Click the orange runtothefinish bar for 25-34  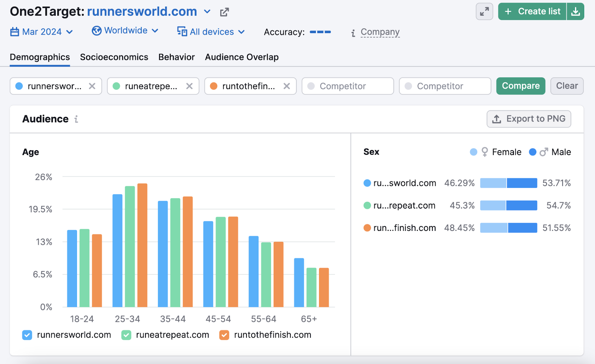pyautogui.click(x=142, y=245)
